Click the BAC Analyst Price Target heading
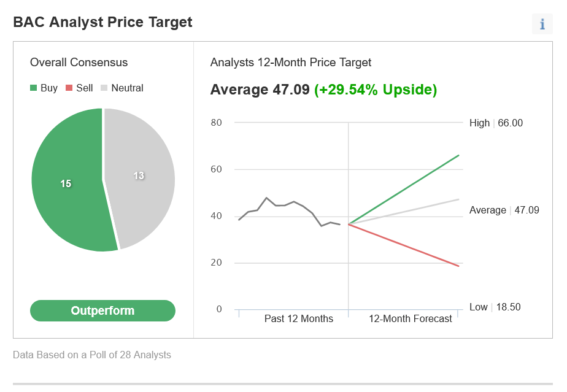567x392 pixels. (102, 22)
